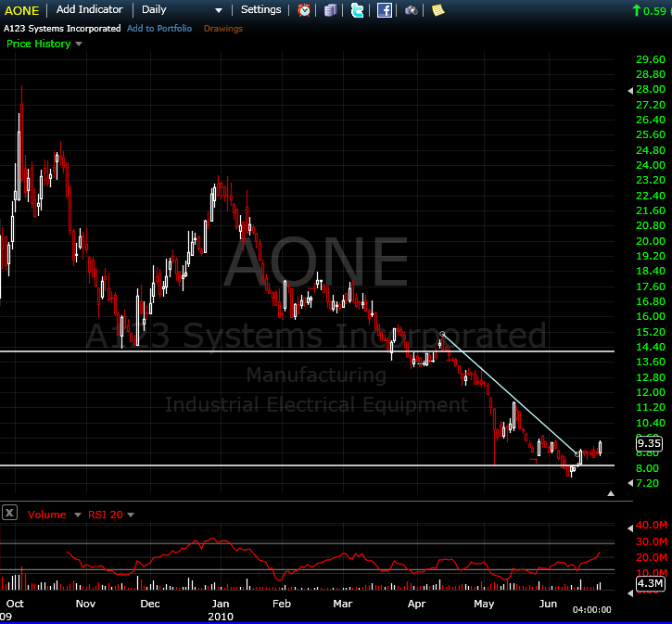
Task: Open the Settings menu
Action: coord(260,9)
